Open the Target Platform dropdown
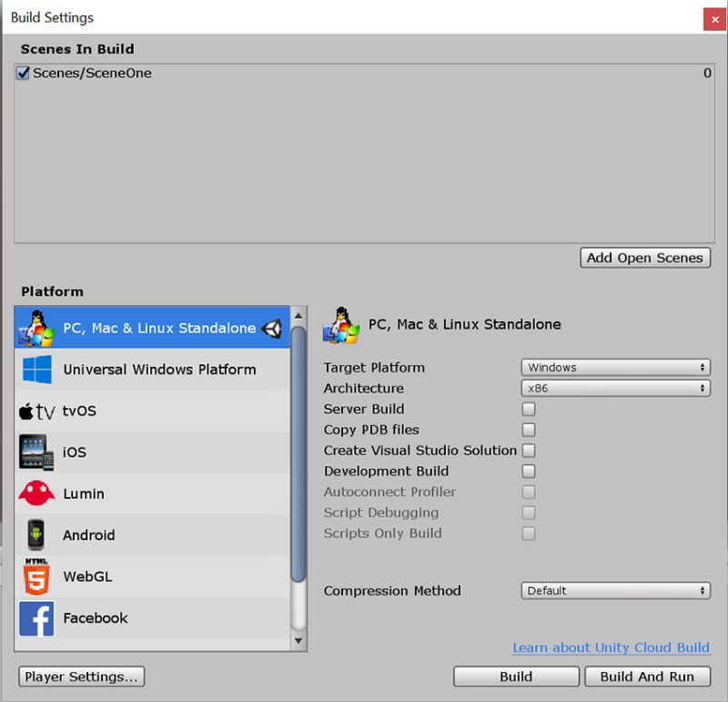 615,367
